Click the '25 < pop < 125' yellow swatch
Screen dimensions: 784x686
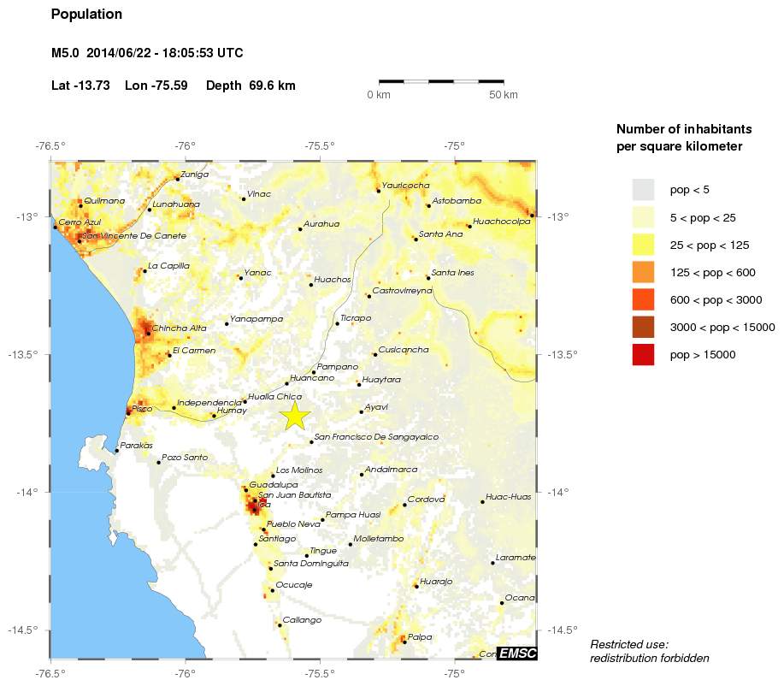[643, 245]
